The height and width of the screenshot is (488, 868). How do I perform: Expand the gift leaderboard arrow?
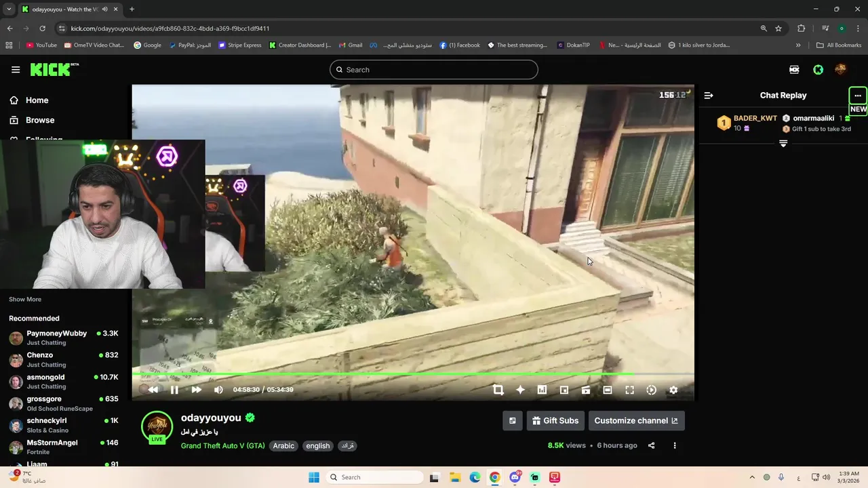coord(783,144)
